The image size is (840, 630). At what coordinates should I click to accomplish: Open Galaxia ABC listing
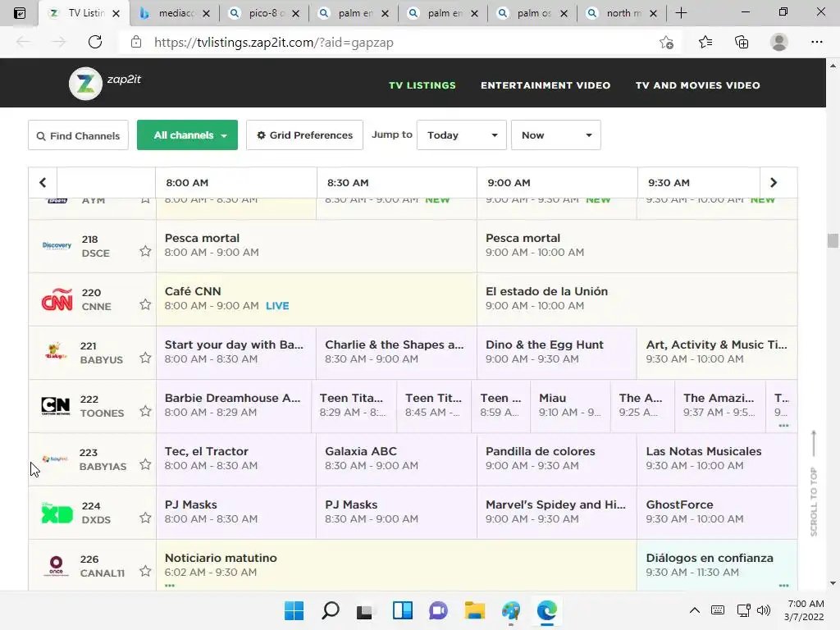click(x=396, y=459)
